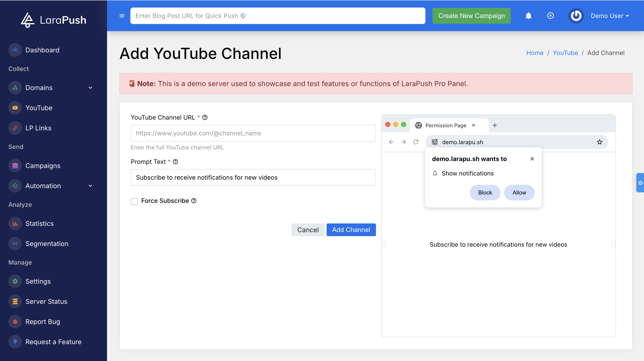Click the YouTube sidebar icon
The height and width of the screenshot is (361, 644).
pyautogui.click(x=15, y=108)
